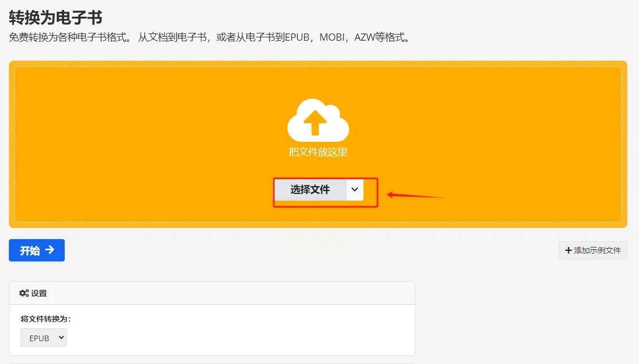Image resolution: width=639 pixels, height=364 pixels.
Task: Click the 设置 header bar empty area
Action: point(228,293)
